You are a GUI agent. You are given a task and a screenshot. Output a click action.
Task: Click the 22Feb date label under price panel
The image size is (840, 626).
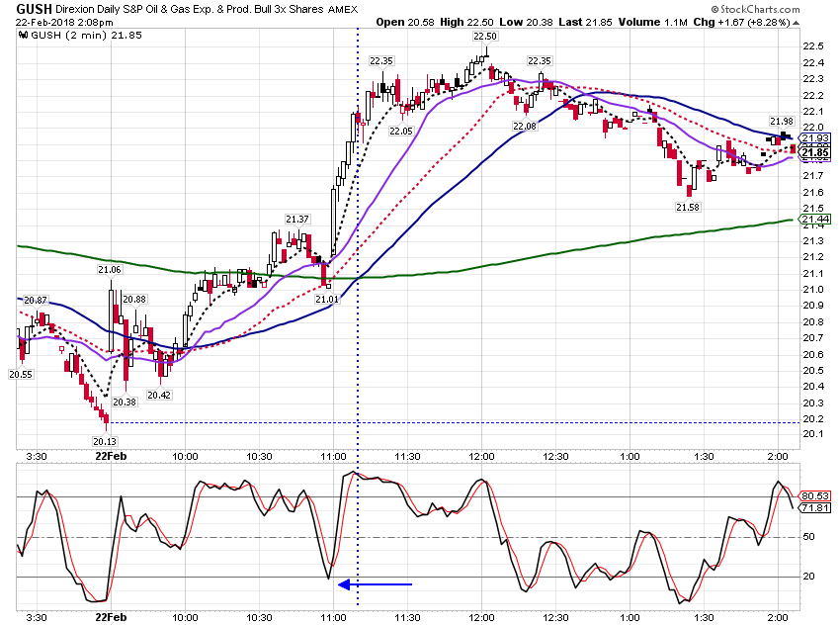[111, 456]
